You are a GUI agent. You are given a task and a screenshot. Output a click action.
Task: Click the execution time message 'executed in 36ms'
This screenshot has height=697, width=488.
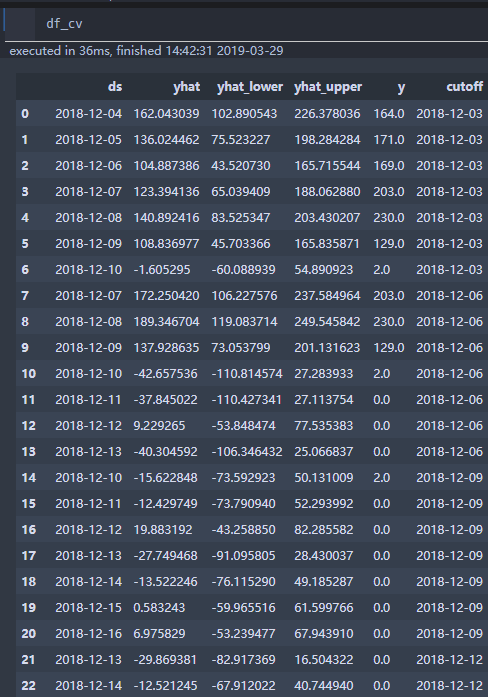pyautogui.click(x=59, y=51)
